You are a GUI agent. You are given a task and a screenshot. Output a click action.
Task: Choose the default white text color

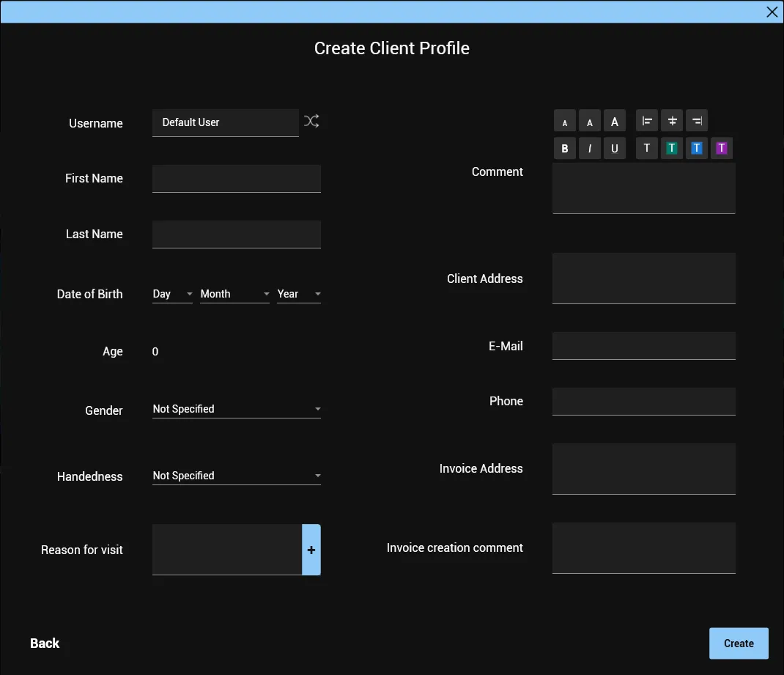pos(646,149)
